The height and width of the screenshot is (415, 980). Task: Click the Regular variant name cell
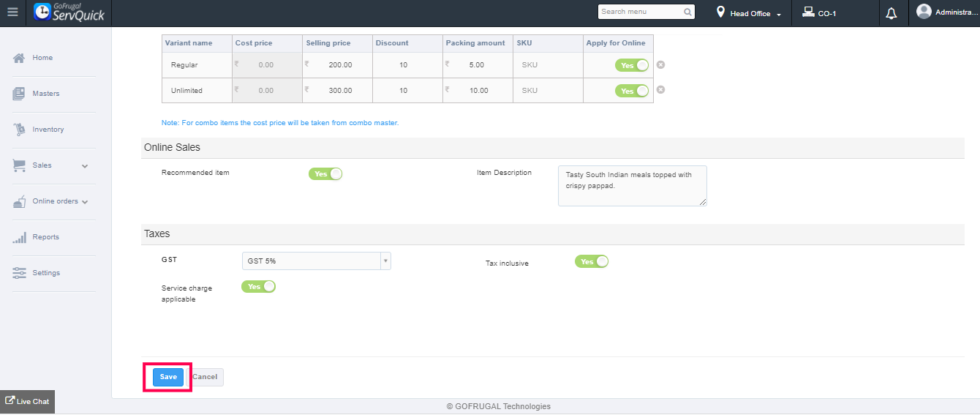(197, 65)
